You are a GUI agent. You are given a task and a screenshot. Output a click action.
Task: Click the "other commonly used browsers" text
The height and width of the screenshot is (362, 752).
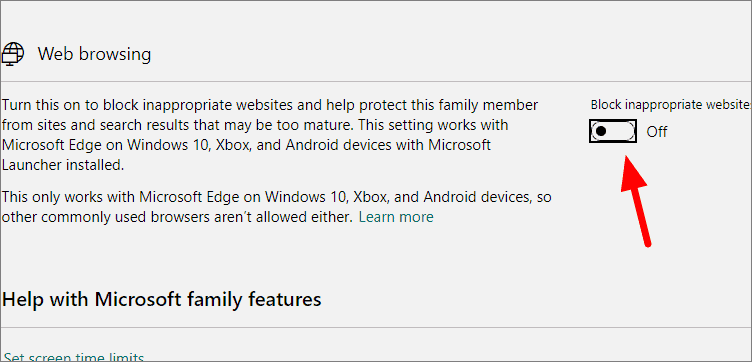click(90, 217)
